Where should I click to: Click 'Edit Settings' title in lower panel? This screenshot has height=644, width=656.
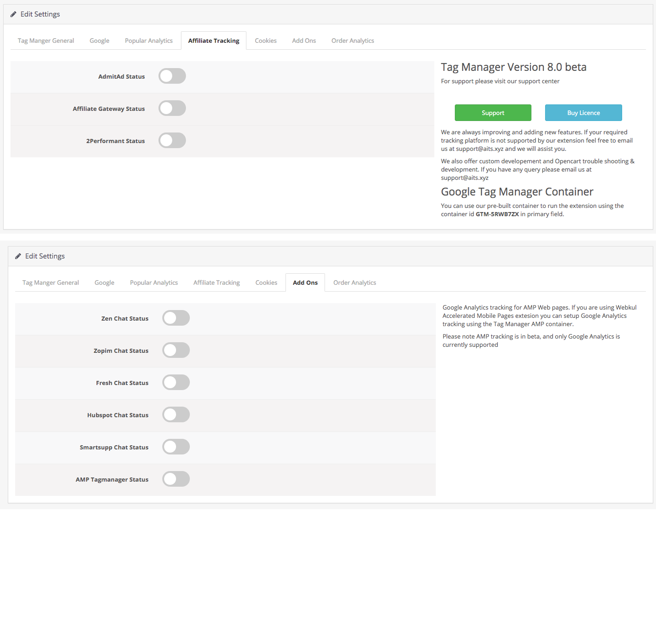[x=45, y=256]
